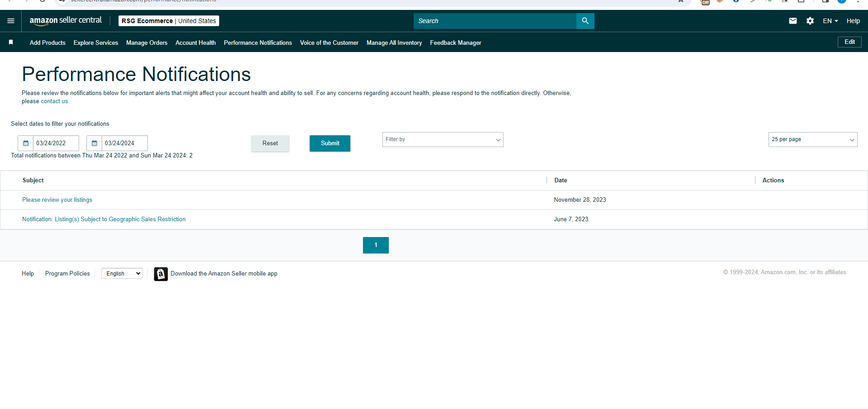This screenshot has width=868, height=409.
Task: Open the messages envelope icon
Action: (793, 21)
